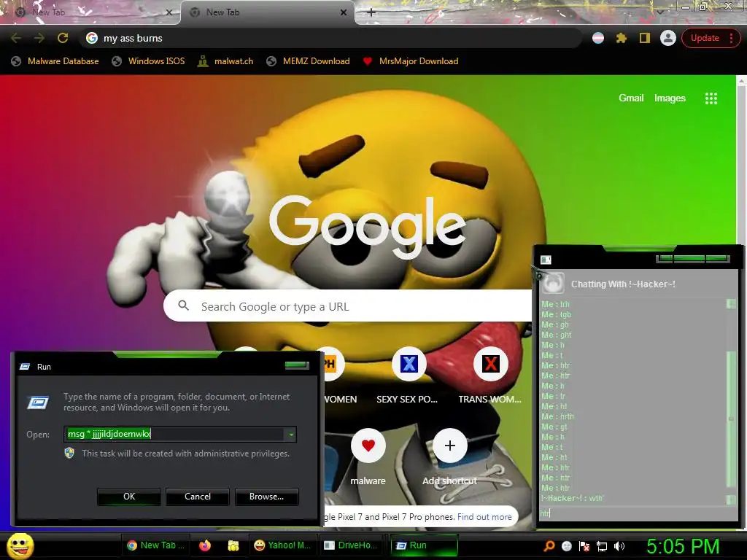Open Action Center flag tray icon
The height and width of the screenshot is (560, 747).
point(584,546)
